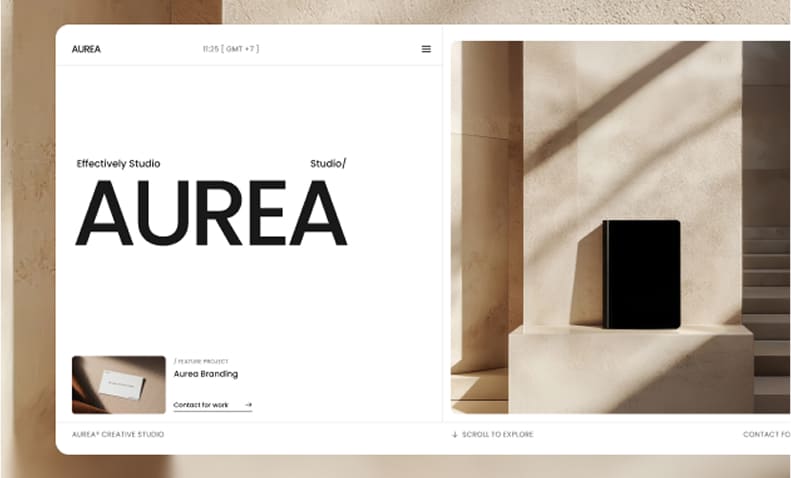This screenshot has height=478, width=791.
Task: Click the blurred backdrop outside the card
Action: pos(28,250)
